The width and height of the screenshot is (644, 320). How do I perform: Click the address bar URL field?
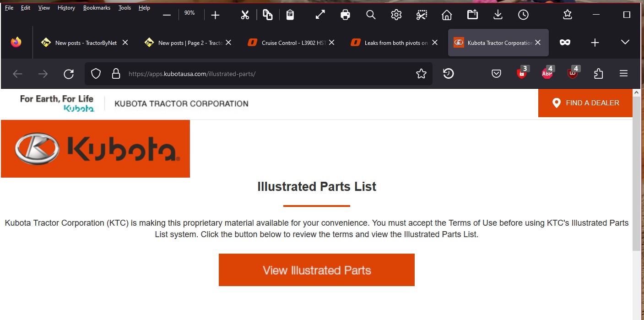click(259, 74)
